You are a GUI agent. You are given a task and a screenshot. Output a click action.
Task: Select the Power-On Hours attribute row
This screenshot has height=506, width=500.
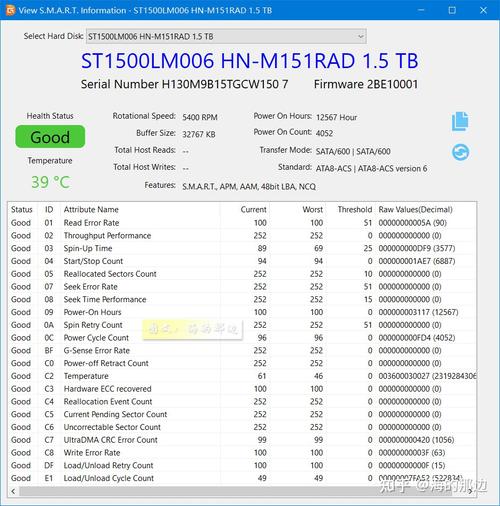(242, 312)
